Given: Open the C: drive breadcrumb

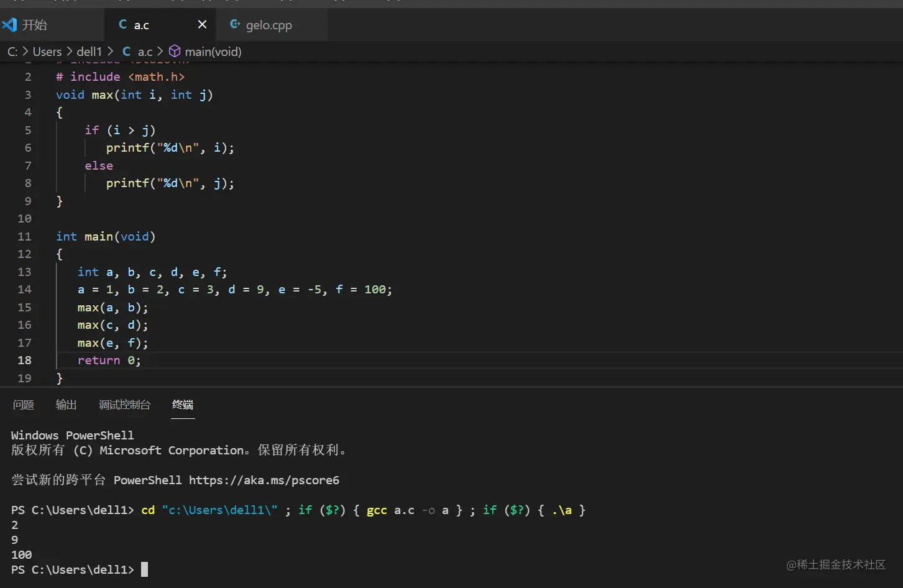Looking at the screenshot, I should coord(12,52).
